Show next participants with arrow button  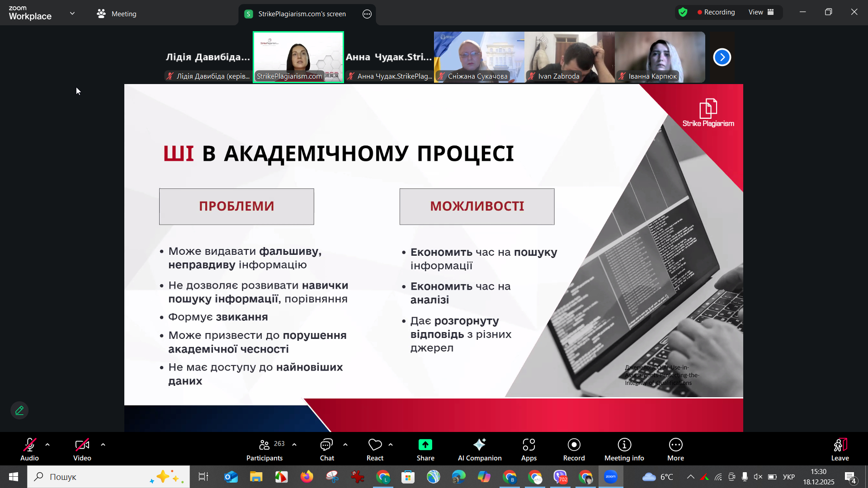point(722,57)
